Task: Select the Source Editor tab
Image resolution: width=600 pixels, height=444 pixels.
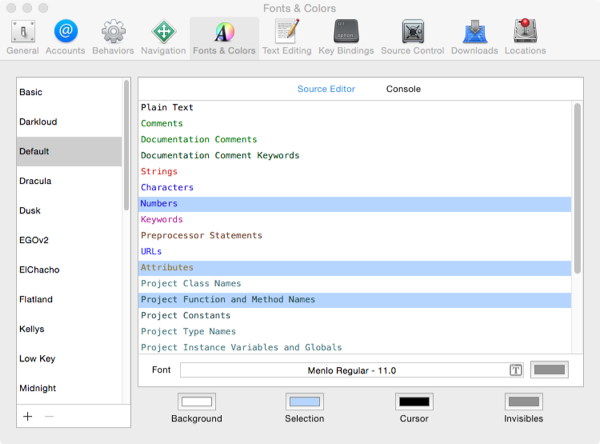Action: (x=326, y=89)
